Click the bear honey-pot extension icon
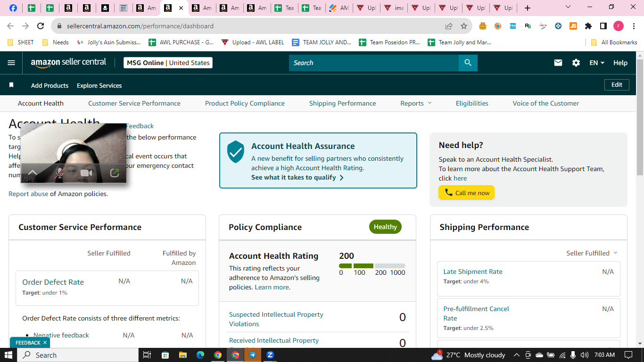The image size is (644, 362). 483,26
